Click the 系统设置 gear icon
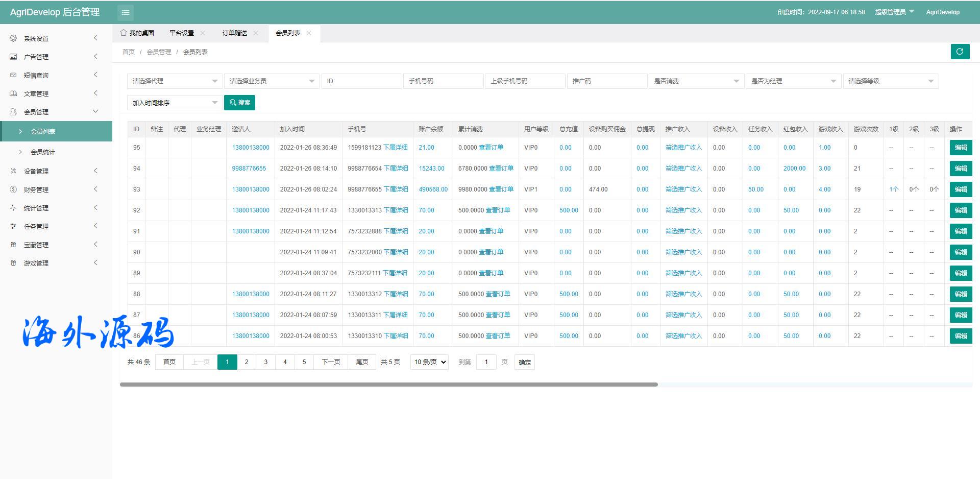 pos(13,38)
